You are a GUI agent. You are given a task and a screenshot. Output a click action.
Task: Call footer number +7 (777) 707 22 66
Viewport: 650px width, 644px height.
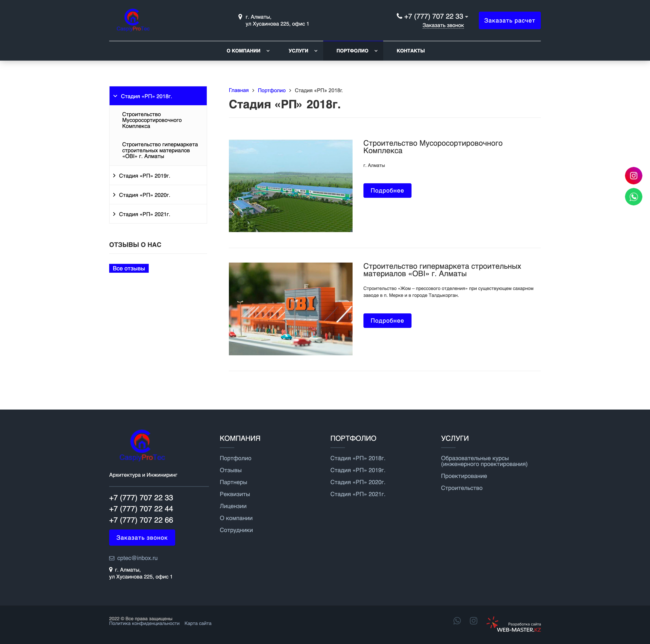pos(141,520)
